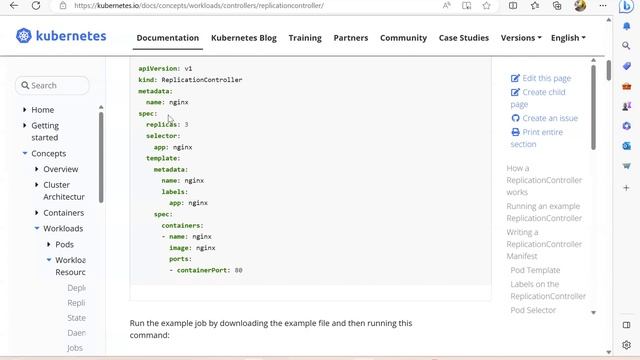Expand the Getting started tree arrow

(25, 125)
